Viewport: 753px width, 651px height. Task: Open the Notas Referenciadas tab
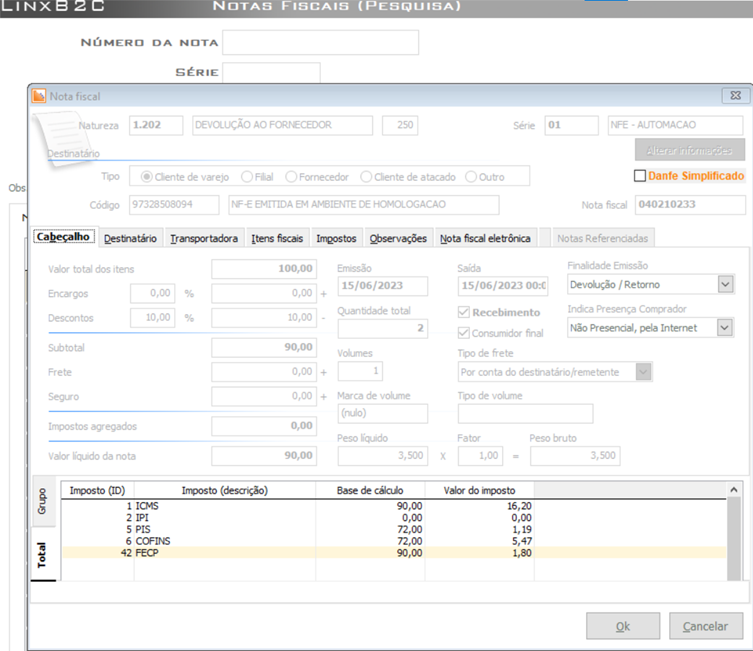point(603,238)
